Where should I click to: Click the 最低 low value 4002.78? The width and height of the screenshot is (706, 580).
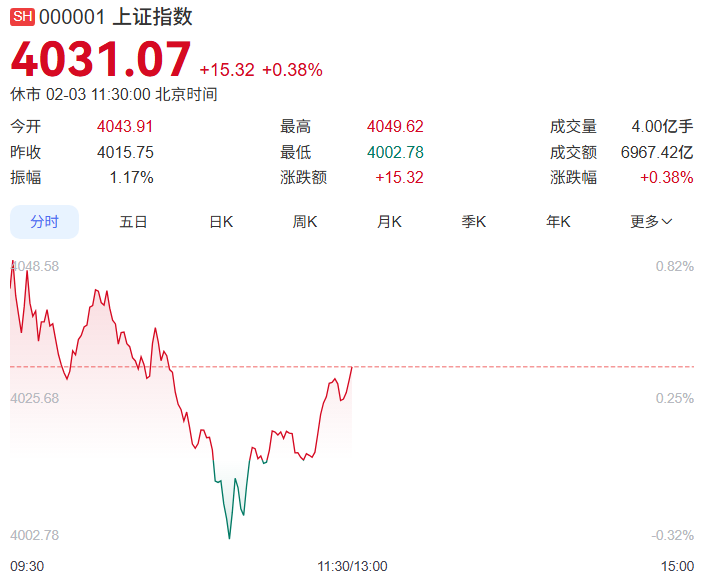[x=395, y=152]
